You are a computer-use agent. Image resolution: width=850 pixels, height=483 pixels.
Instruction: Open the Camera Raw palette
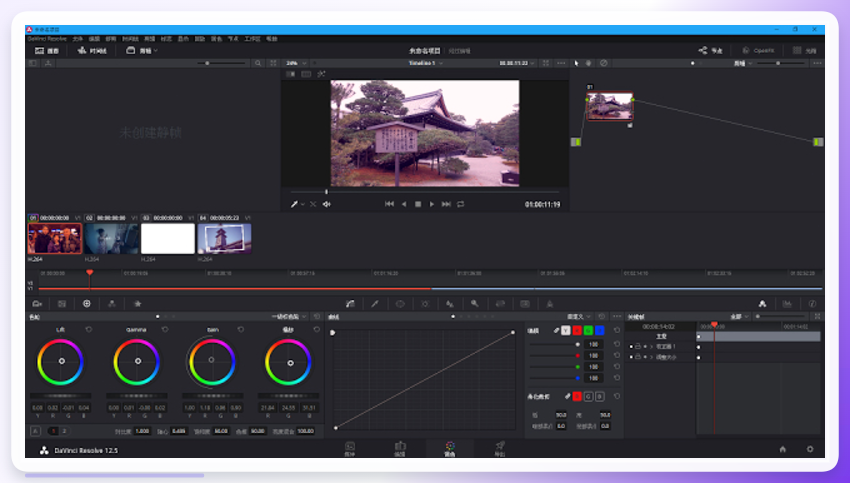(x=37, y=304)
